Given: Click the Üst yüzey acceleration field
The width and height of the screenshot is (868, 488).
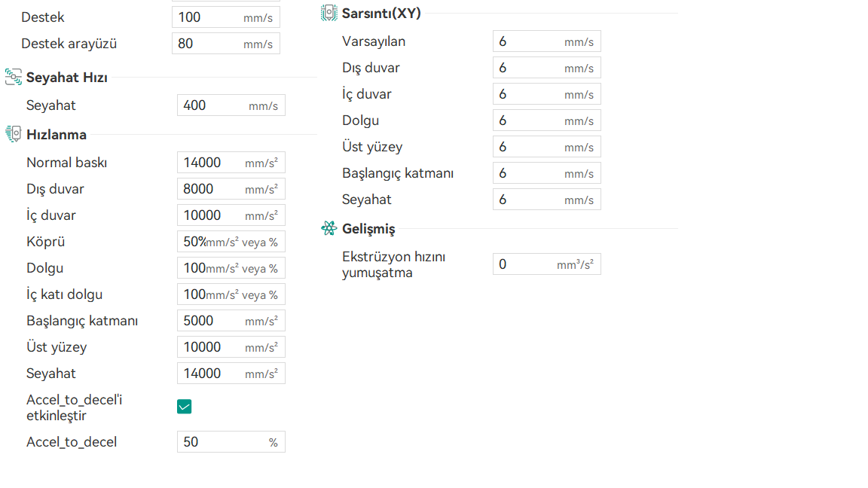Looking at the screenshot, I should pos(211,347).
